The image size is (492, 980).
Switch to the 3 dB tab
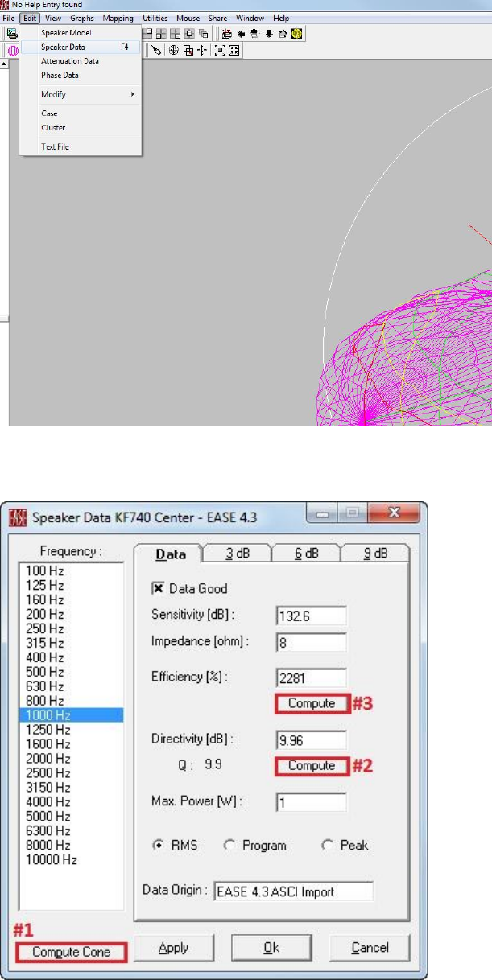(237, 554)
